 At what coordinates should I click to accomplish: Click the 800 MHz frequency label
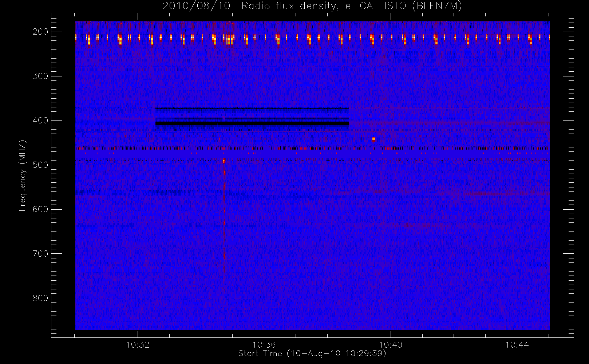tap(40, 298)
